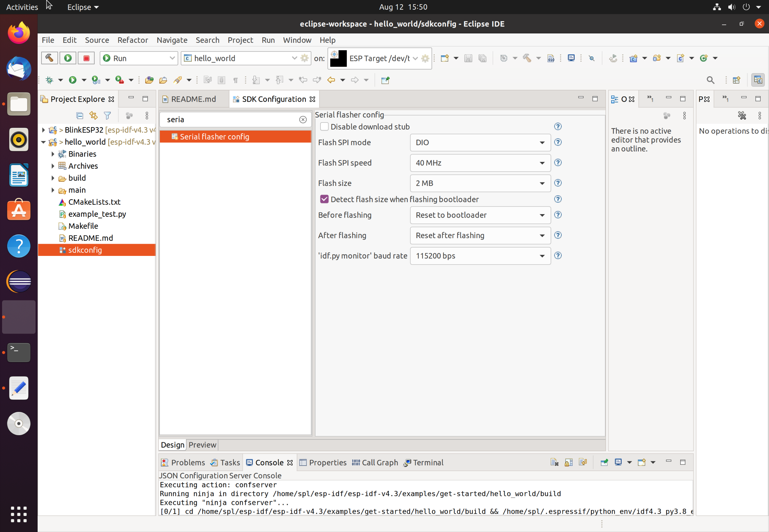Click the red Stop button in launch bar
The width and height of the screenshot is (769, 532).
pos(86,58)
